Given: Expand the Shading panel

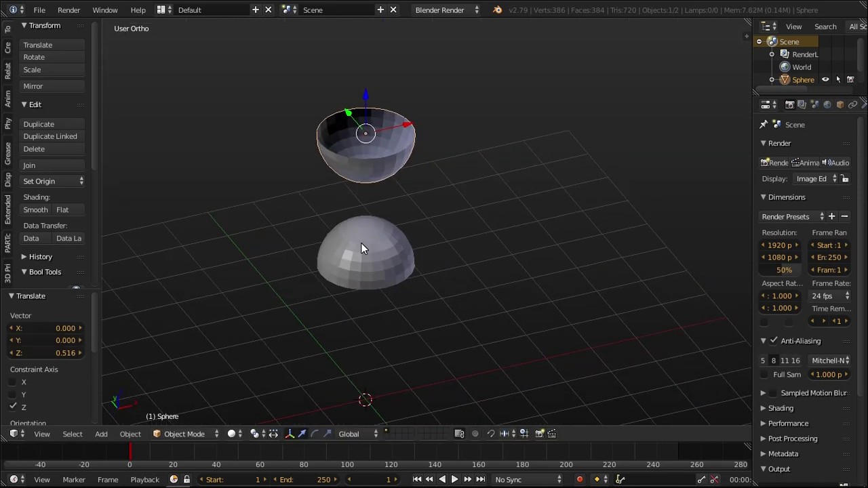Looking at the screenshot, I should 781,408.
